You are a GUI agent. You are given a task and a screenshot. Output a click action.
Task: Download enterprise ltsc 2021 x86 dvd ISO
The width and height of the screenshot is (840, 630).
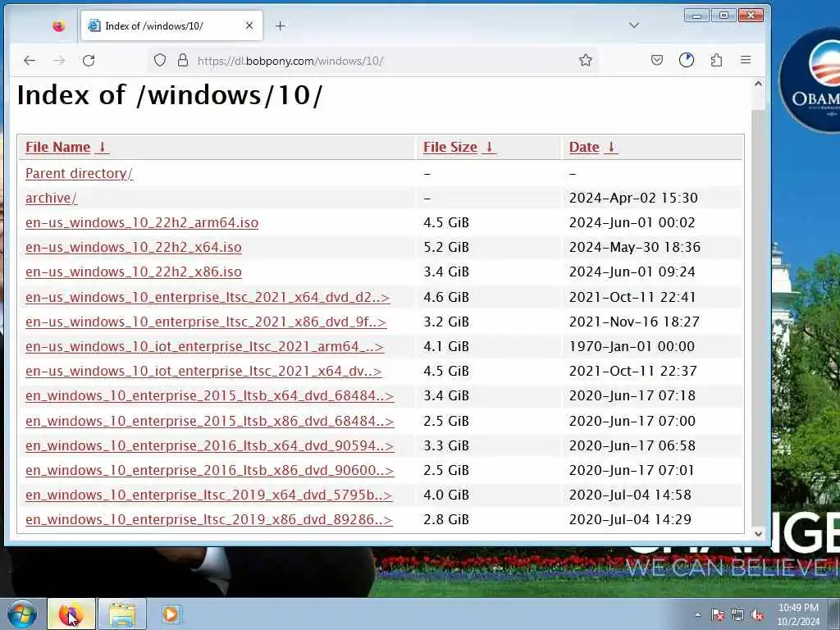coord(206,322)
